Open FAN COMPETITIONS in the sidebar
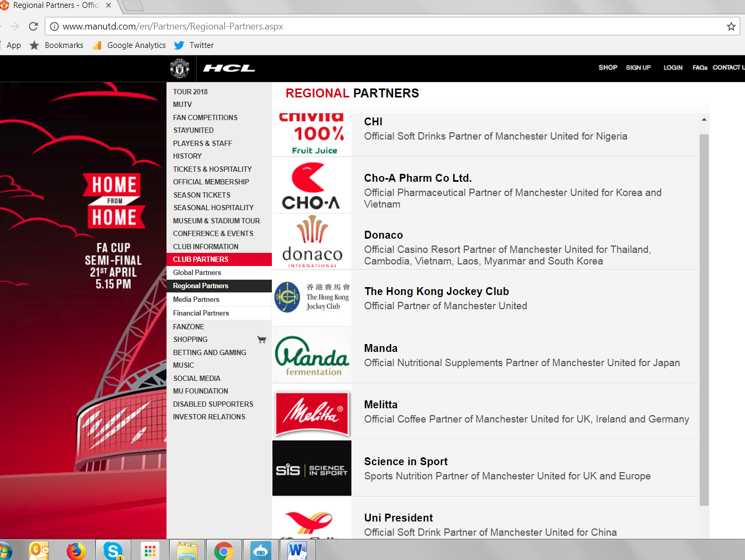The width and height of the screenshot is (745, 560). pyautogui.click(x=205, y=117)
